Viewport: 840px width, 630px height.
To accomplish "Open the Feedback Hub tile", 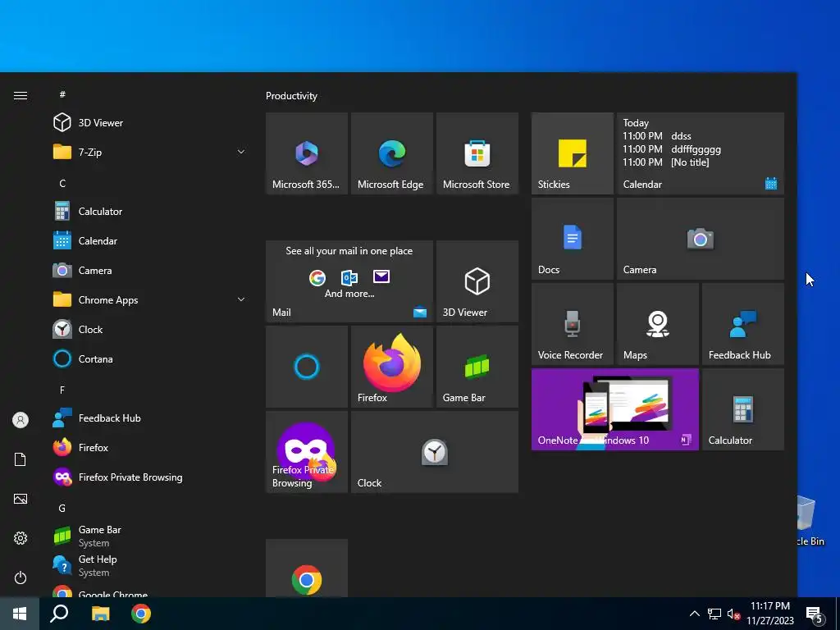I will coord(743,323).
